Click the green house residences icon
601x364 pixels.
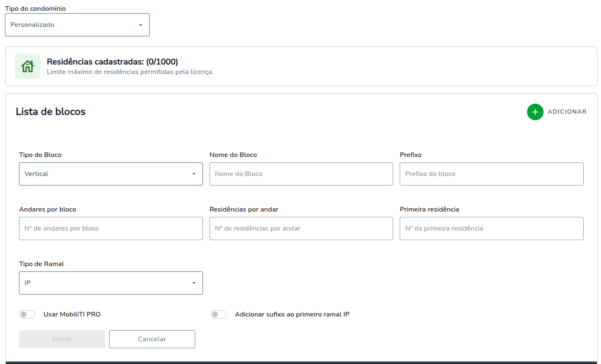(x=28, y=66)
